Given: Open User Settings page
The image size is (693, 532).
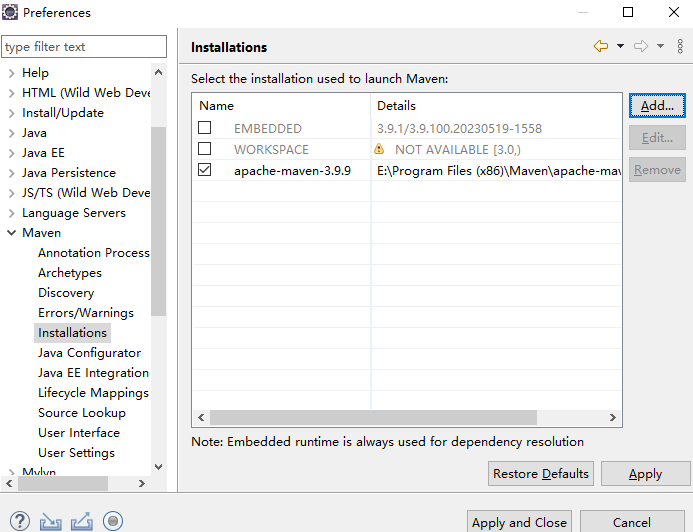Looking at the screenshot, I should click(76, 453).
